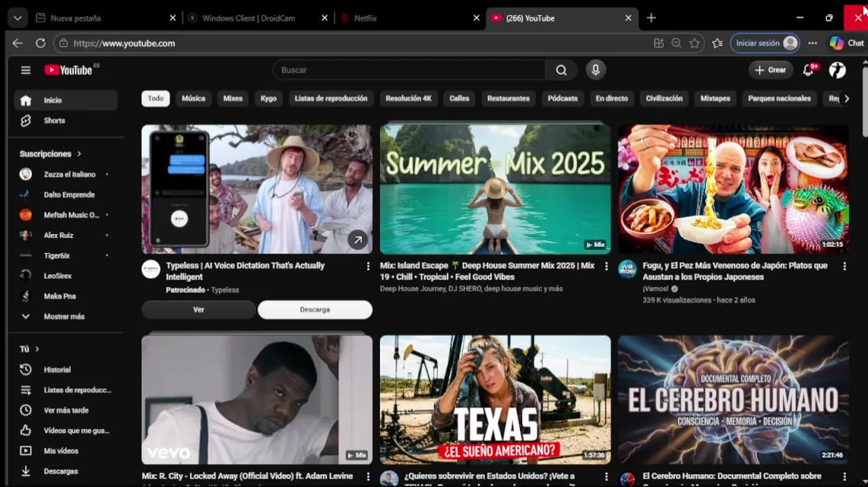Open the tab actions menu chevron
Screen dimensions: 868x487
[x=17, y=18]
